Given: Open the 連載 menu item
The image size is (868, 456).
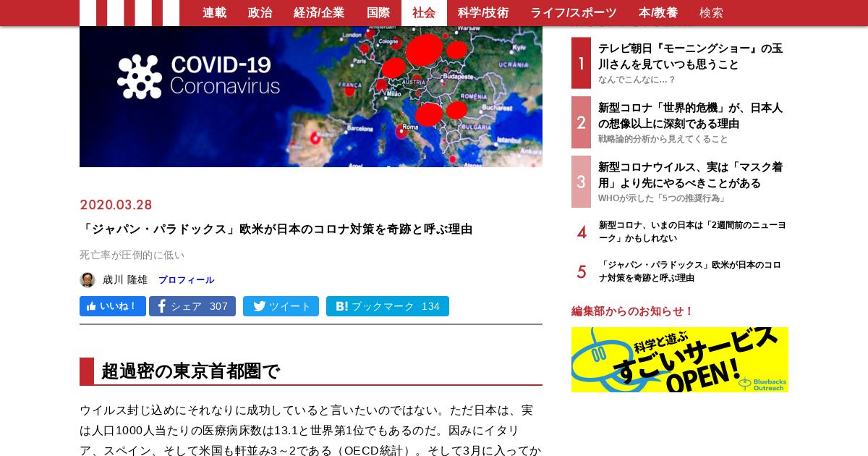Looking at the screenshot, I should coord(214,13).
